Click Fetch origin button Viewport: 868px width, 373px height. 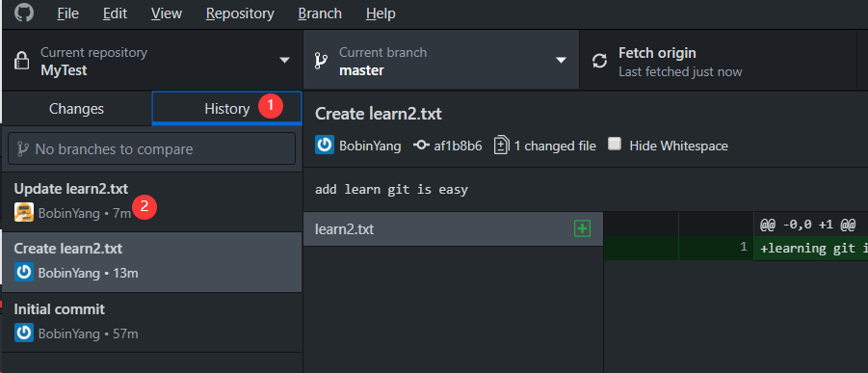tap(718, 61)
